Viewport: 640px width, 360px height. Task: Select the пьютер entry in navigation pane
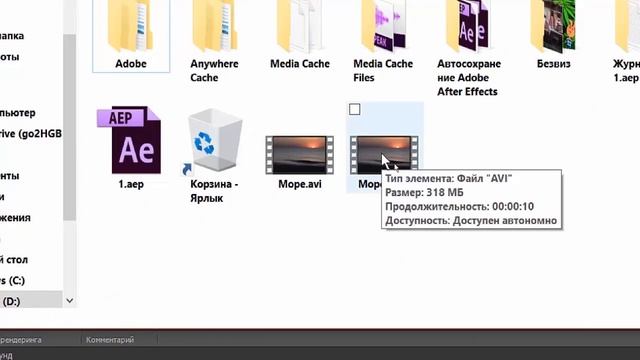pyautogui.click(x=18, y=113)
